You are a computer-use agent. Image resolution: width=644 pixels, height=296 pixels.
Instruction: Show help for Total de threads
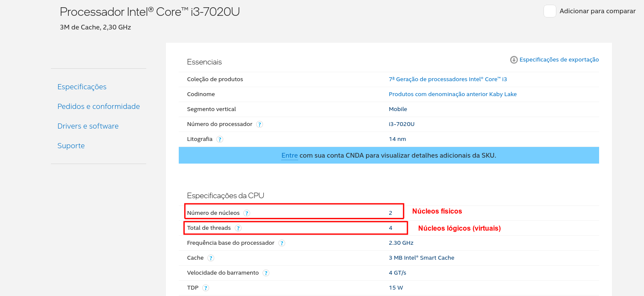coord(238,228)
